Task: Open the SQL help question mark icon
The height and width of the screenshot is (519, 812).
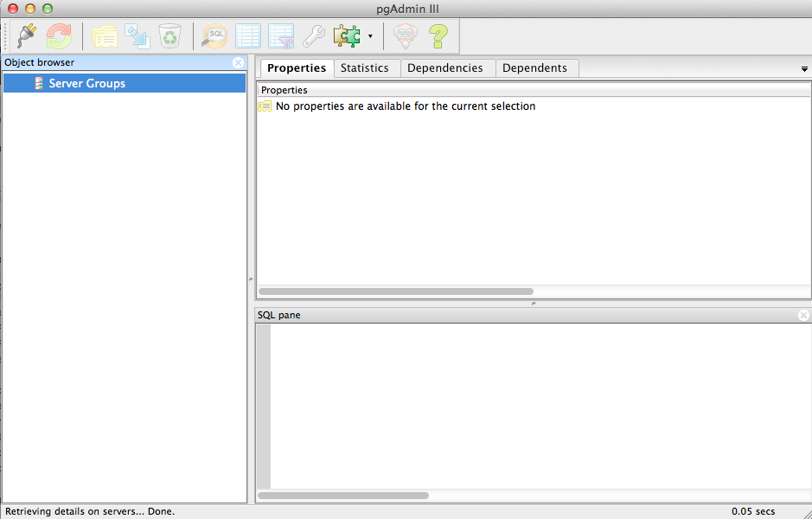Action: [x=438, y=36]
